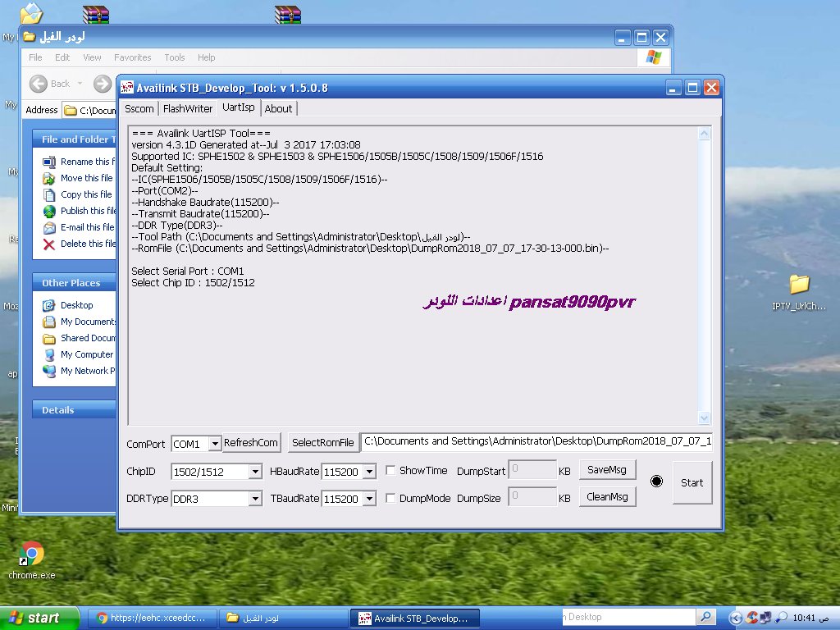The height and width of the screenshot is (630, 840).
Task: Click the Back arrow in Explorer
Action: click(x=39, y=84)
